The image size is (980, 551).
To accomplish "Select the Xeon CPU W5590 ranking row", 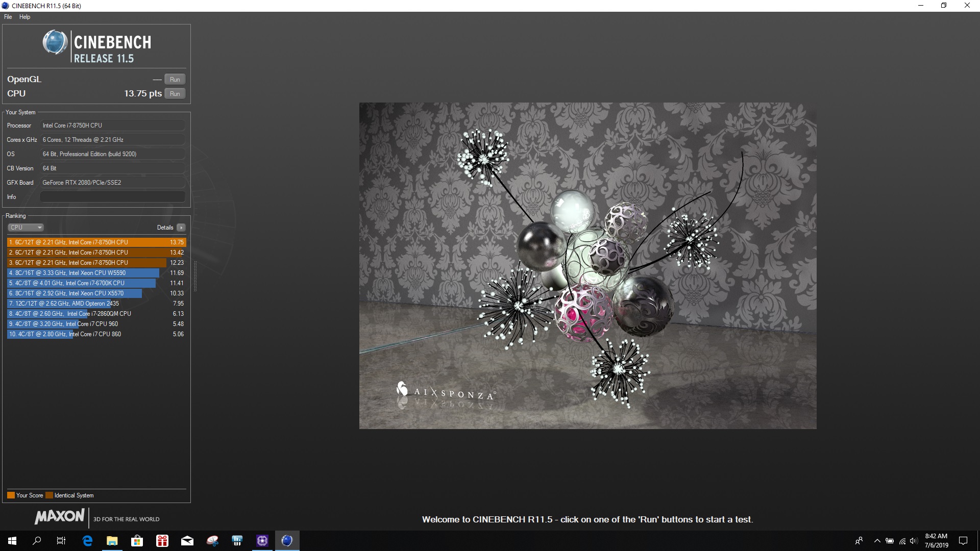I will click(x=96, y=273).
